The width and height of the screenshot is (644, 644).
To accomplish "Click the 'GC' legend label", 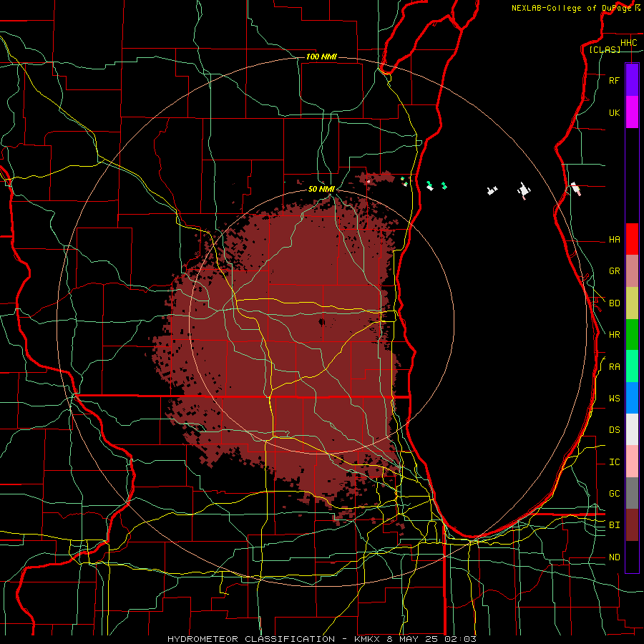I will [614, 494].
